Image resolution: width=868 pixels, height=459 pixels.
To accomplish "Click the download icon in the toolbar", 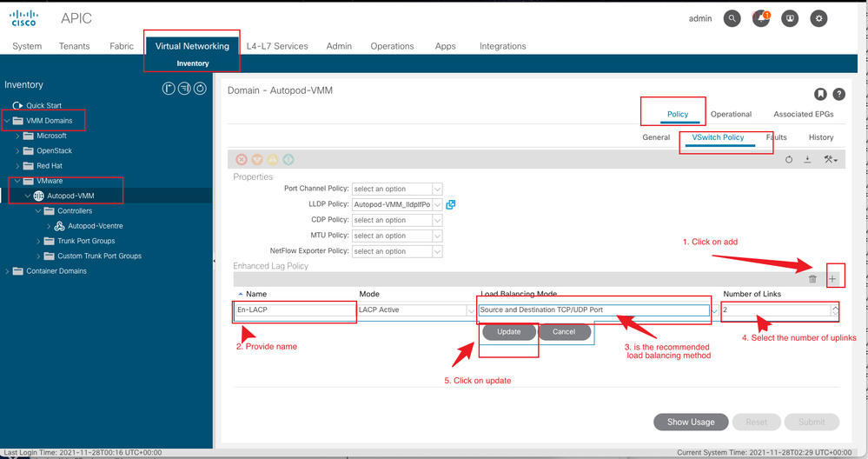I will pyautogui.click(x=808, y=159).
